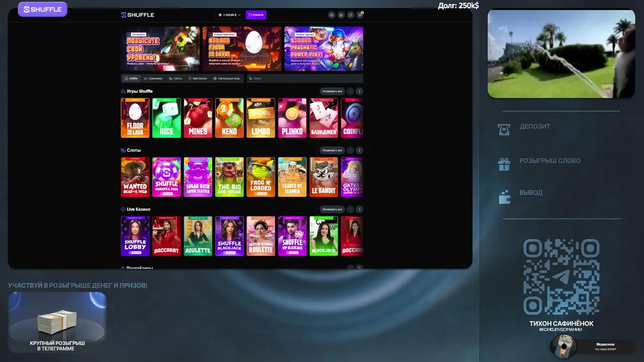Open the Gates of Olympus Super Scatter slot
Viewport: 644px width, 362px height.
pyautogui.click(x=352, y=177)
